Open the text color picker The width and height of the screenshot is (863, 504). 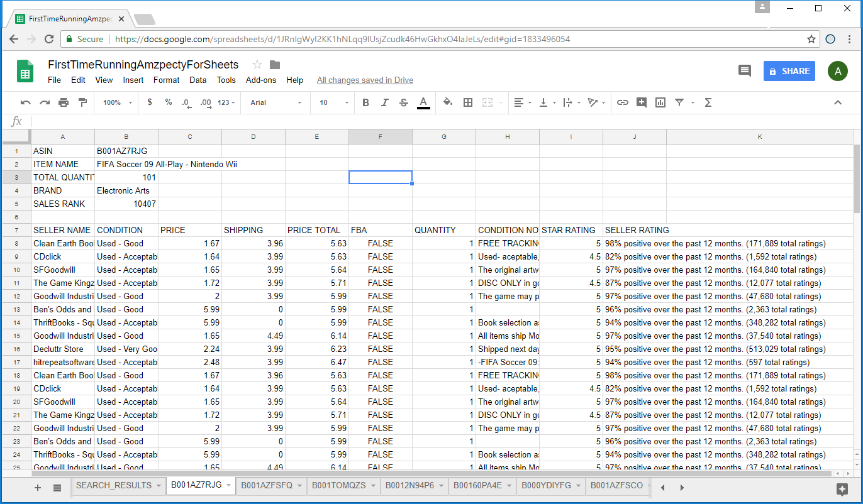click(423, 102)
